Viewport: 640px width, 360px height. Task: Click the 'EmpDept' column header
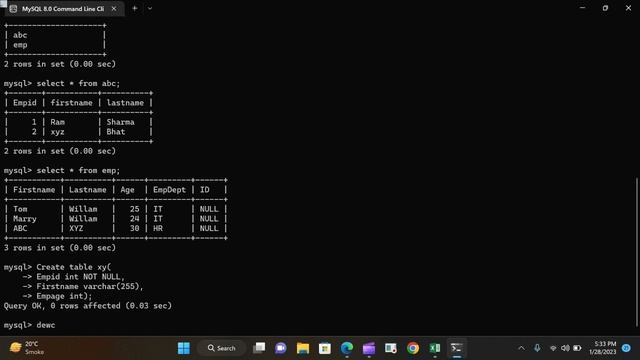point(169,190)
